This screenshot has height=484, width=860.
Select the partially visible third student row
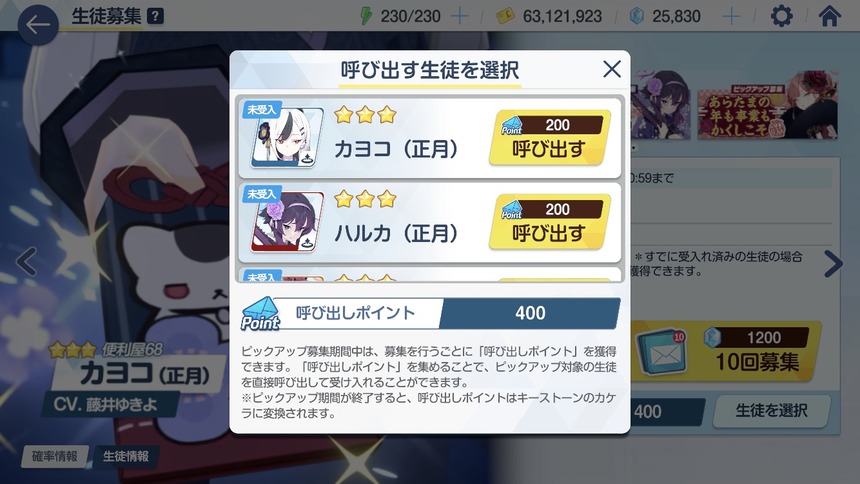click(x=431, y=274)
